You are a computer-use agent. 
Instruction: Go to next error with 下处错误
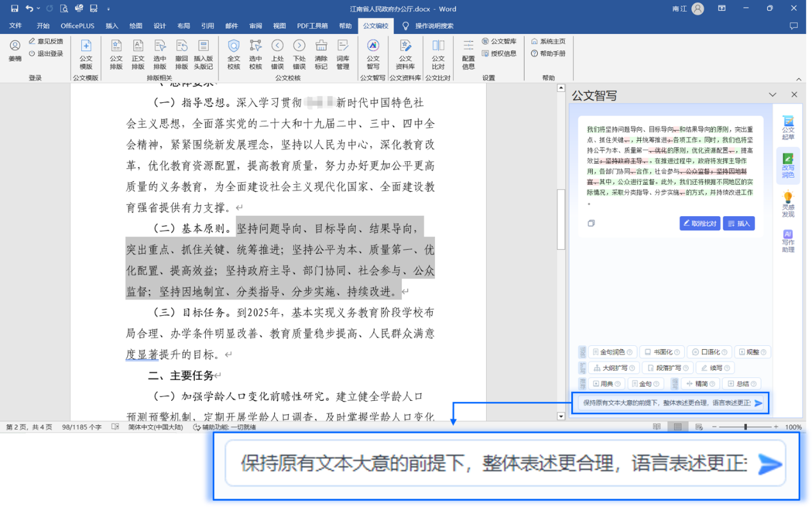(299, 54)
